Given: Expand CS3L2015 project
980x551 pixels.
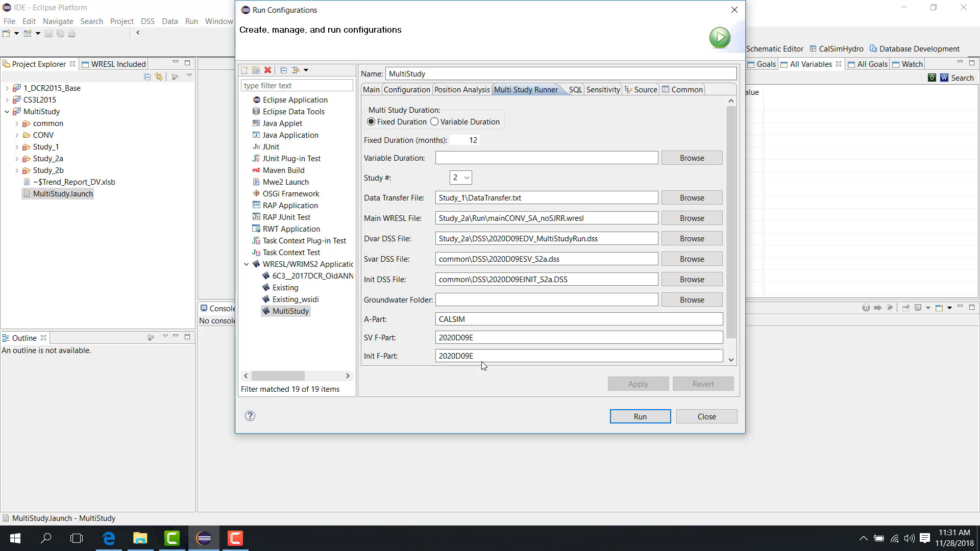Looking at the screenshot, I should pyautogui.click(x=7, y=100).
